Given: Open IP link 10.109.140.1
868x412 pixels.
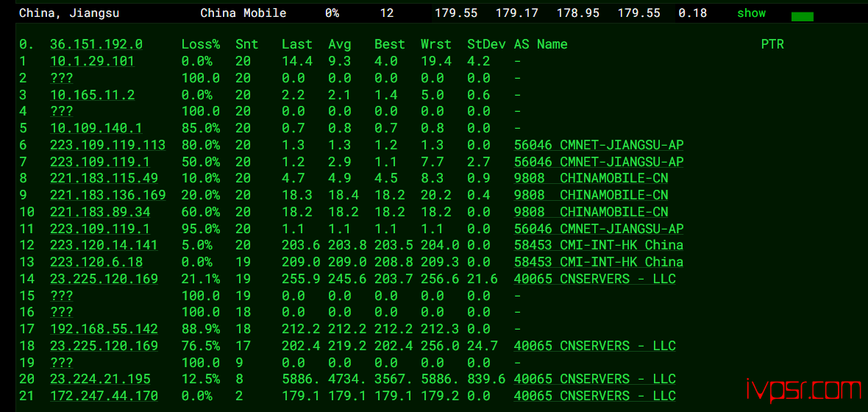Looking at the screenshot, I should click(96, 128).
